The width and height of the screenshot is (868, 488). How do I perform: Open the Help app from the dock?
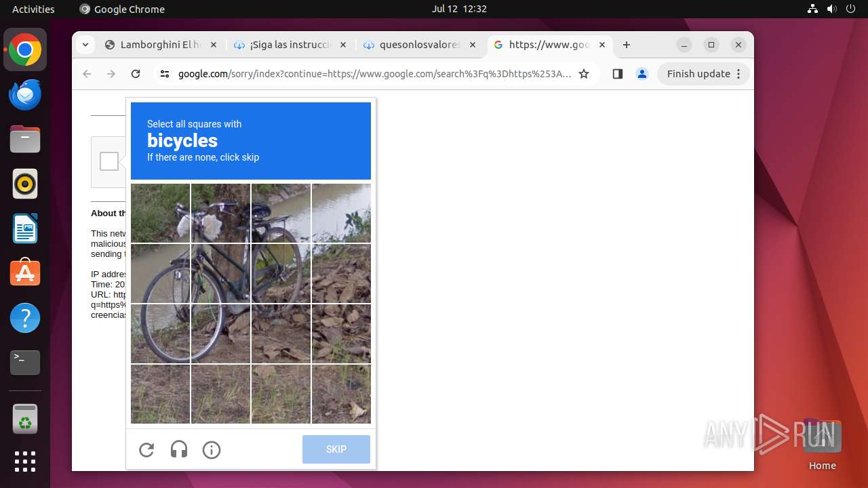point(25,318)
